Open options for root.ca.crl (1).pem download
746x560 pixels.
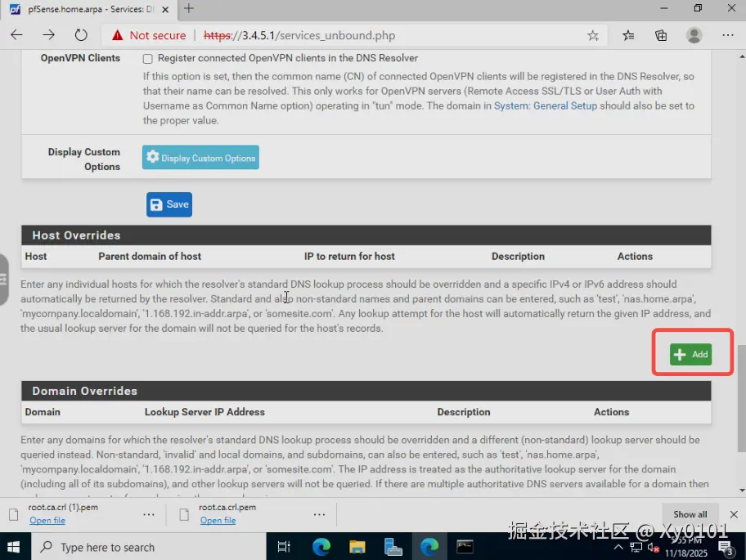click(x=148, y=514)
